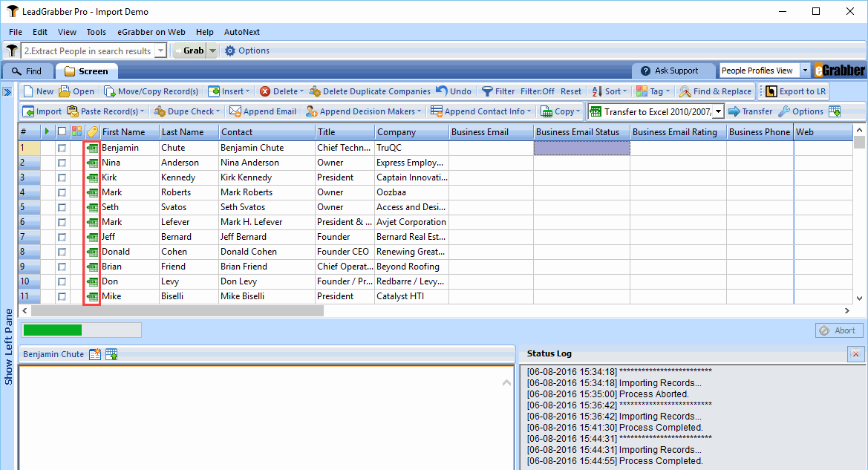The height and width of the screenshot is (470, 868).
Task: Click the Grab button
Action: (x=189, y=51)
